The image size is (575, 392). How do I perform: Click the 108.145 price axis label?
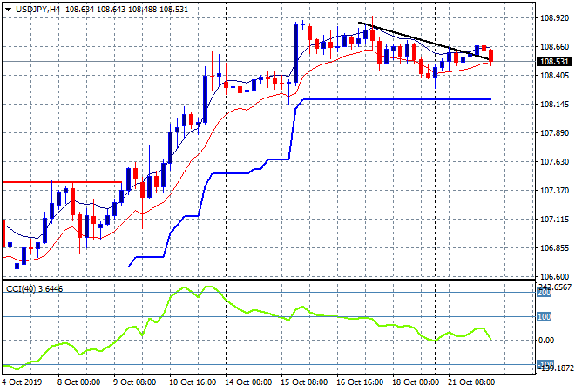554,105
